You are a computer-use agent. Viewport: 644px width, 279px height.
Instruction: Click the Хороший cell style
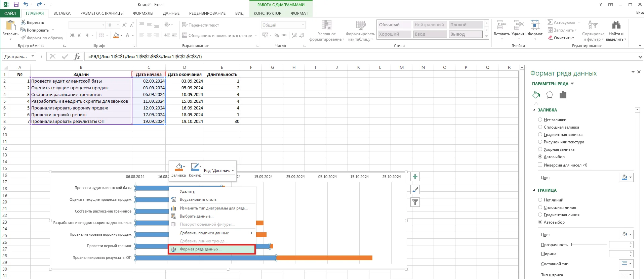click(394, 34)
